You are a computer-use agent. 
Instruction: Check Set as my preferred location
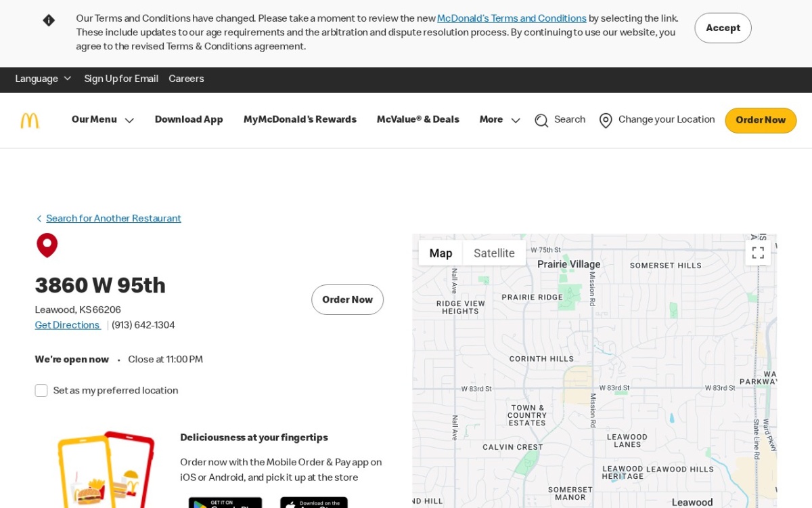pyautogui.click(x=41, y=391)
